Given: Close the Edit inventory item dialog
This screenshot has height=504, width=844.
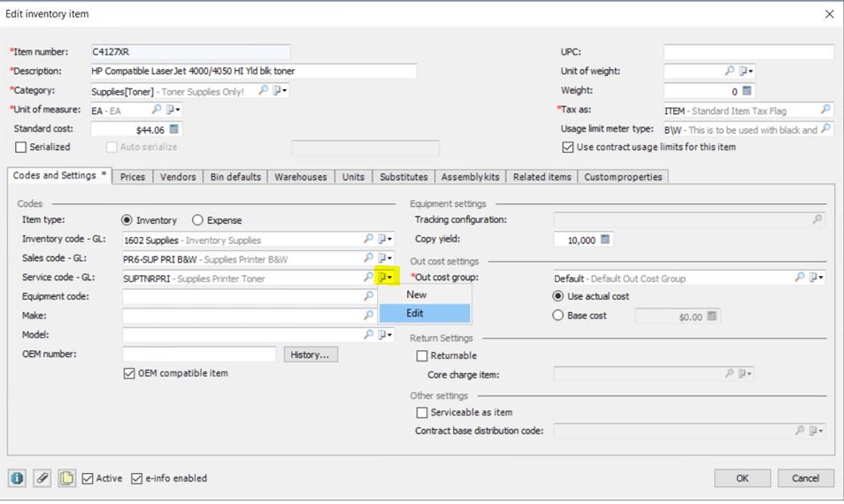Looking at the screenshot, I should pyautogui.click(x=830, y=14).
